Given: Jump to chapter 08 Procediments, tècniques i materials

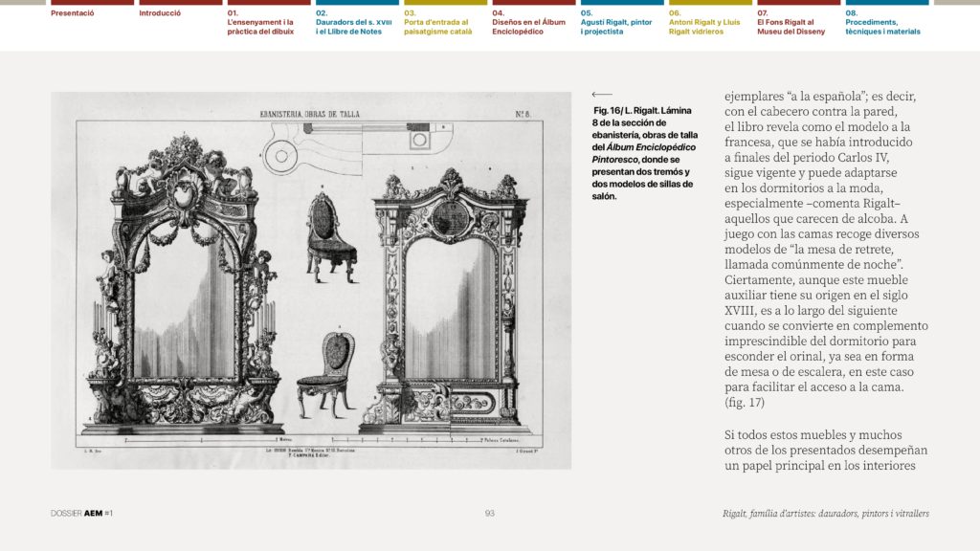Looking at the screenshot, I should (x=882, y=22).
